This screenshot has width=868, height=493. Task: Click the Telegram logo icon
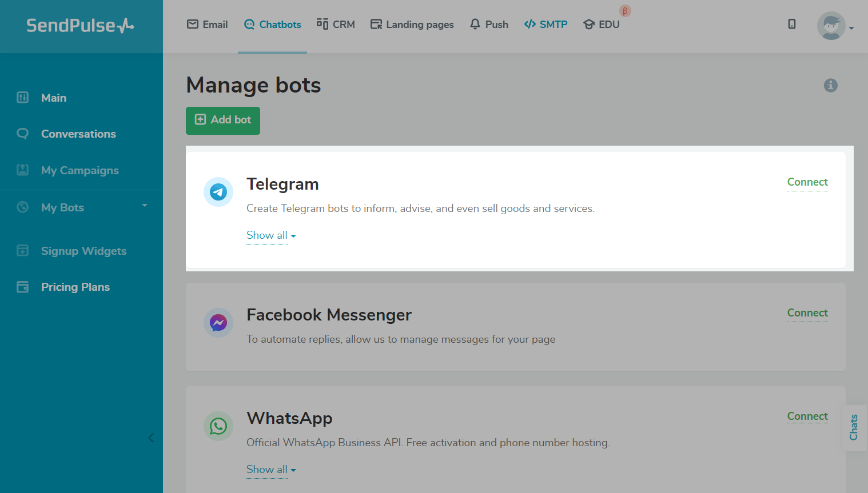pos(218,192)
